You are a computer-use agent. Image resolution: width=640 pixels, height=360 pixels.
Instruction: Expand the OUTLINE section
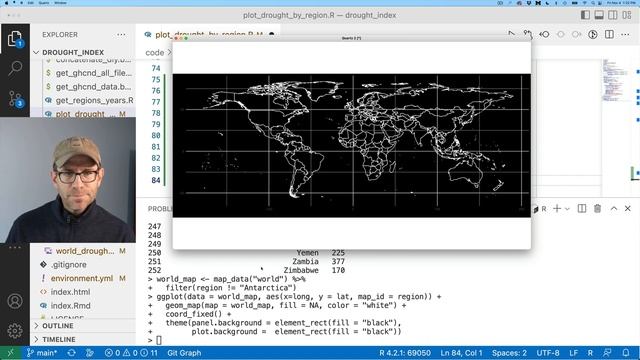(58, 326)
